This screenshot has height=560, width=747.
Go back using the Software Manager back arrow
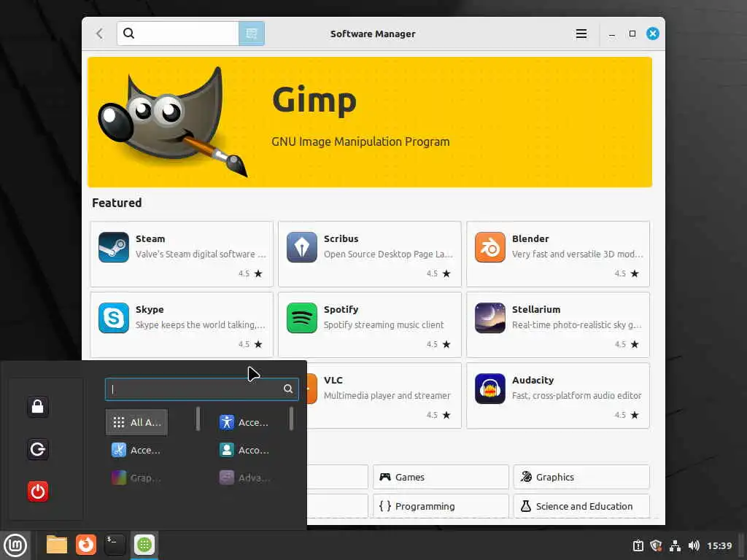pos(99,34)
